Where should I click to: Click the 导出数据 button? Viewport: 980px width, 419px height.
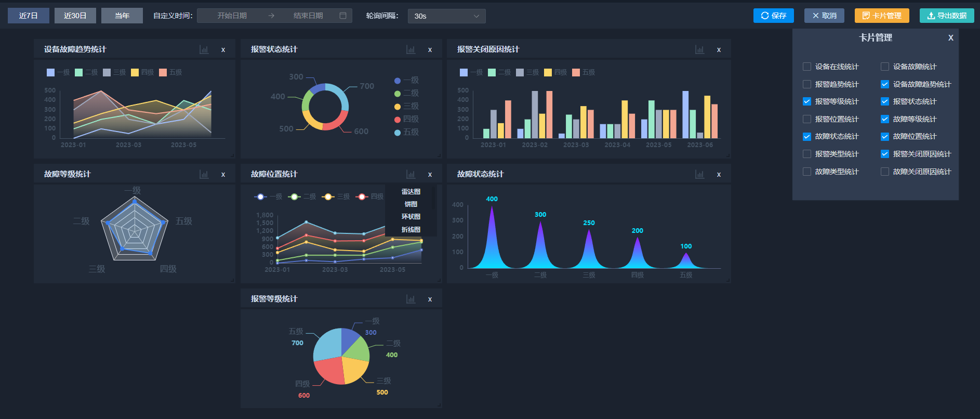(947, 16)
